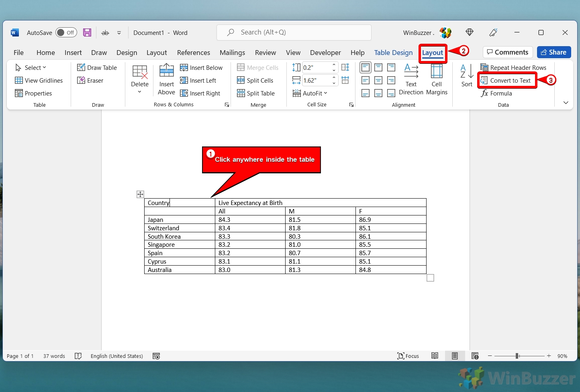Switch to the Table Design tab

[393, 53]
